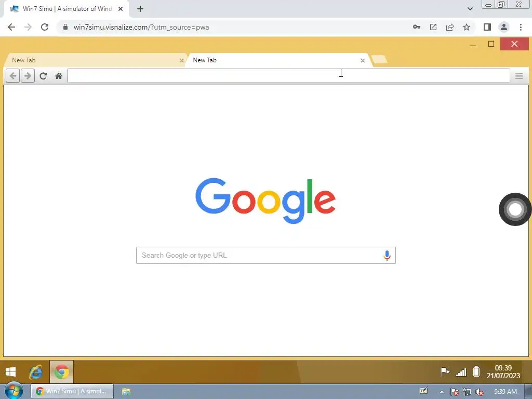The image size is (532, 399).
Task: Reload the win7simu page in outer Chrome
Action: tap(45, 27)
